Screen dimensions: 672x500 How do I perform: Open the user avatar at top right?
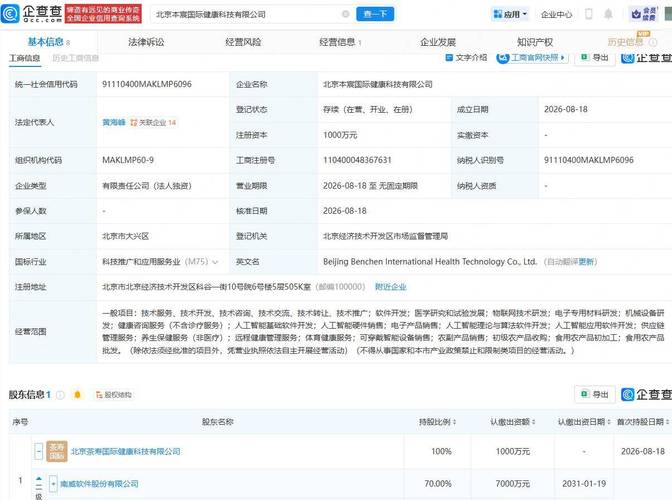(668, 14)
